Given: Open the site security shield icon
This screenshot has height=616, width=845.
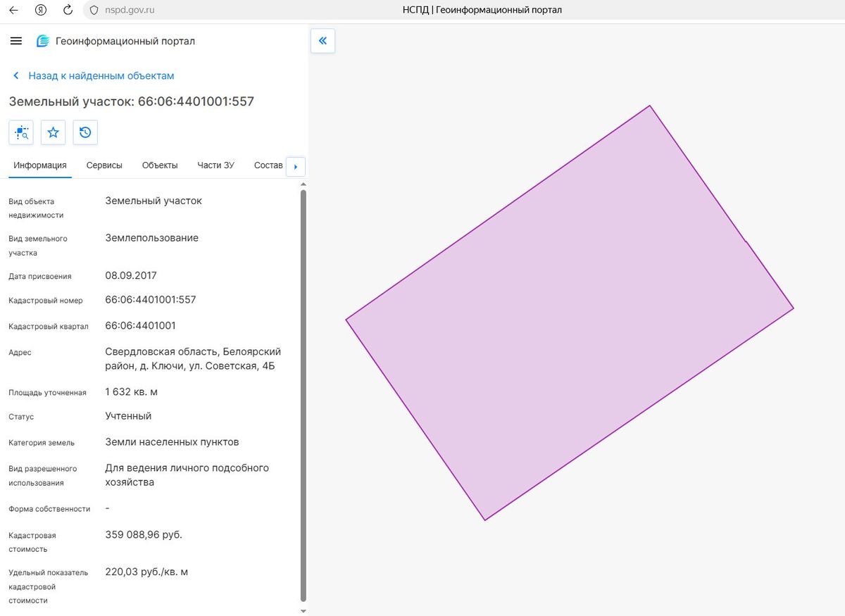Looking at the screenshot, I should coord(94,10).
